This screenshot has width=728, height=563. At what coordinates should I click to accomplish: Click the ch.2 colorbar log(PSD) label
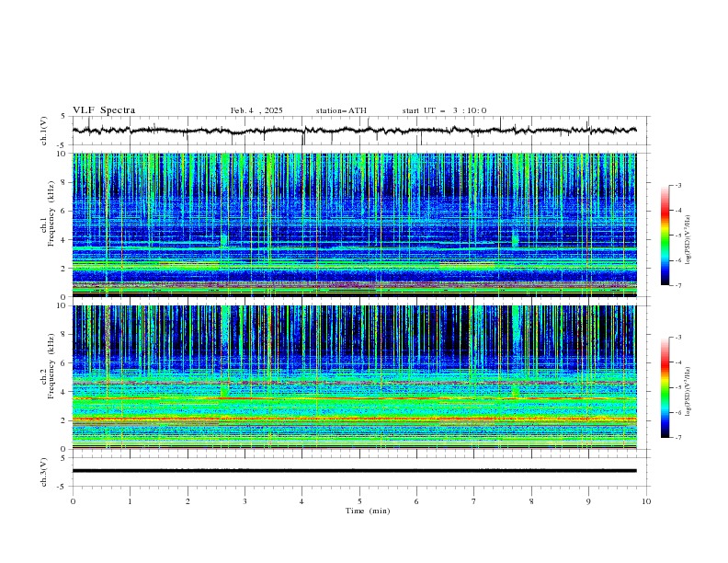point(688,391)
